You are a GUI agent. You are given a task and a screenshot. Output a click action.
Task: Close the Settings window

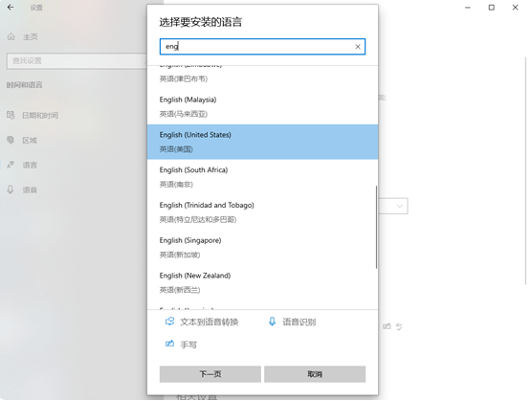pyautogui.click(x=515, y=7)
